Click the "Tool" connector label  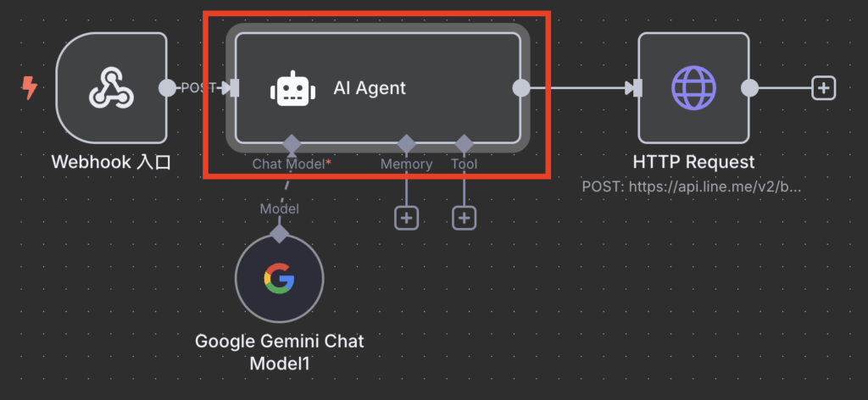(464, 164)
